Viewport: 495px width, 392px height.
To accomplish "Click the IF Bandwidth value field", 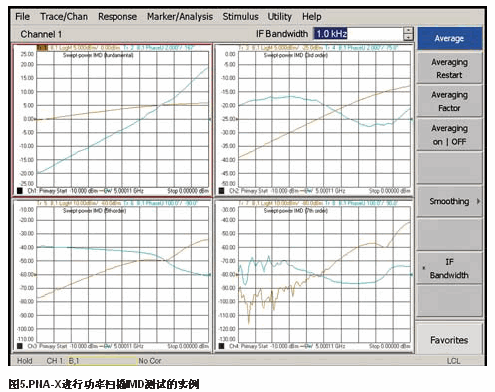I will pos(358,34).
